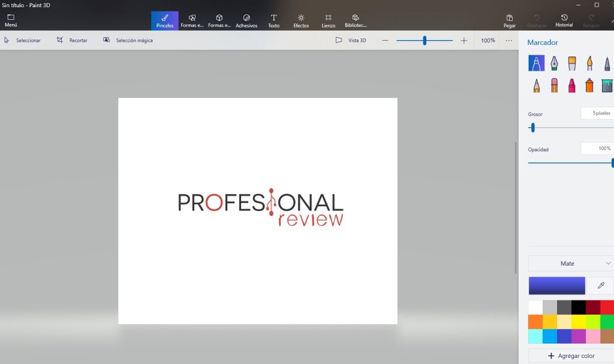Open the Historial panel
Image resolution: width=614 pixels, height=364 pixels.
pos(564,21)
